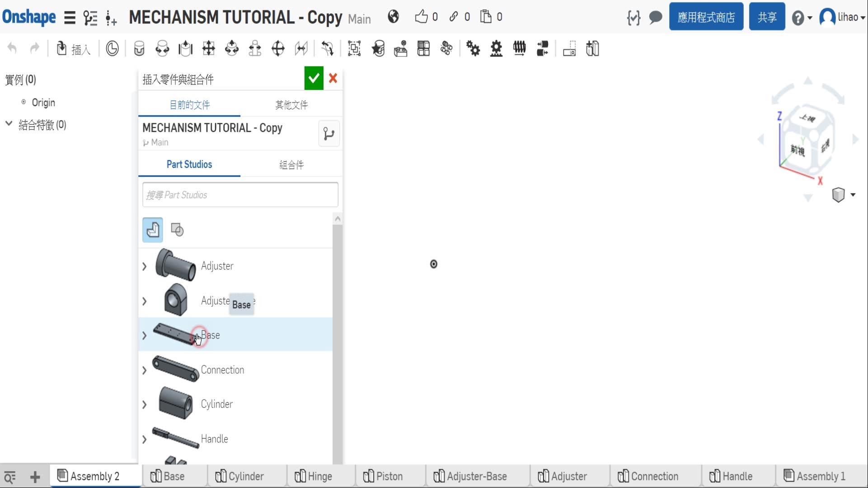Select the linear pattern tool icon
The image size is (868, 488).
coord(423,48)
